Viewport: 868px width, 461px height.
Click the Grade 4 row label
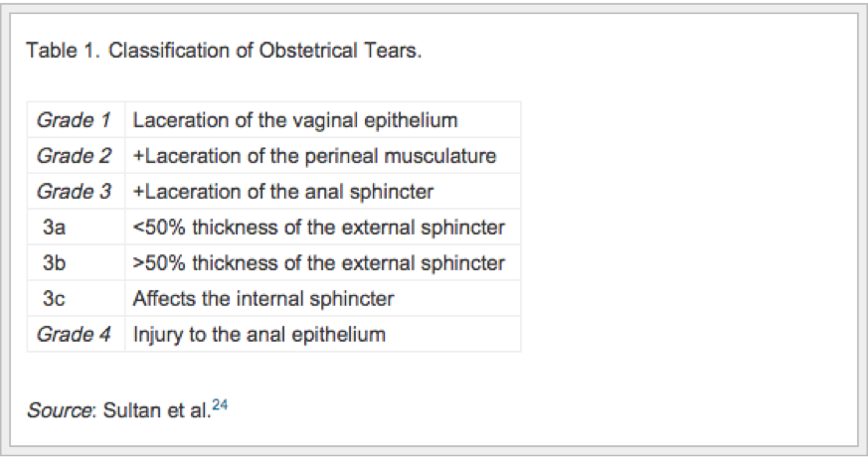(x=73, y=334)
